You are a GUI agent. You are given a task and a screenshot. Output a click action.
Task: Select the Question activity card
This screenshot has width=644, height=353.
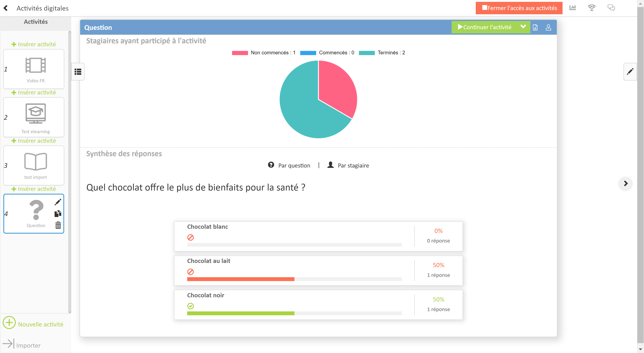click(34, 214)
